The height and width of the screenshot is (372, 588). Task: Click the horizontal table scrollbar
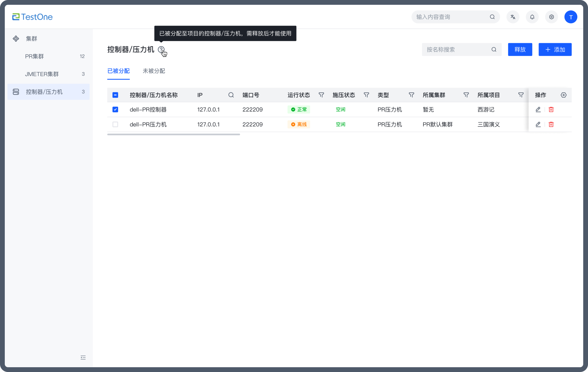(x=173, y=134)
